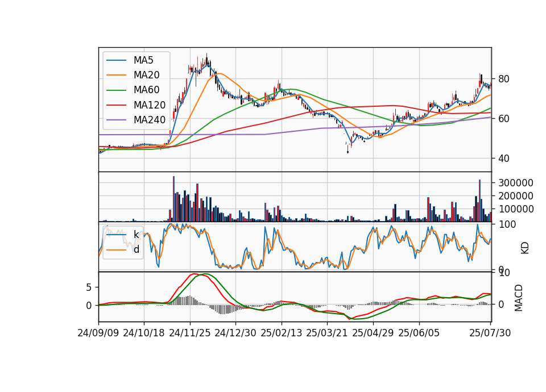Click the 24/09/09 date label

[98, 333]
